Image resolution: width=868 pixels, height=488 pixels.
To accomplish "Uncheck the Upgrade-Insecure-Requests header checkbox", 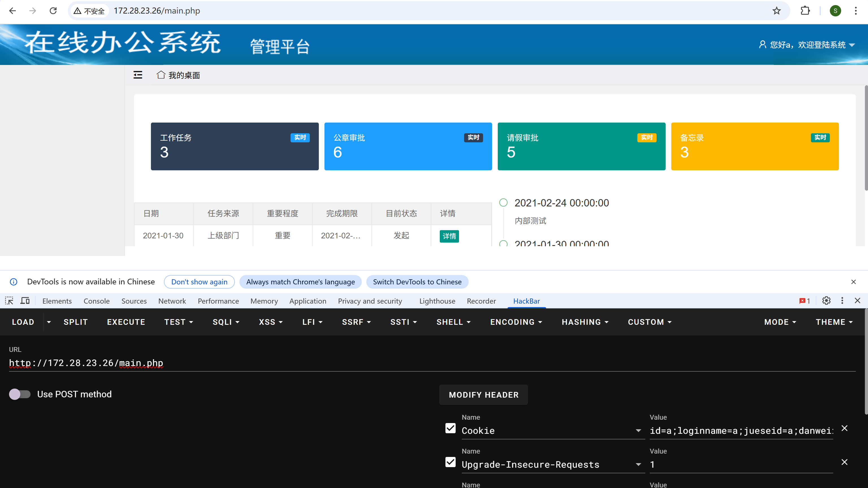I will (x=450, y=462).
